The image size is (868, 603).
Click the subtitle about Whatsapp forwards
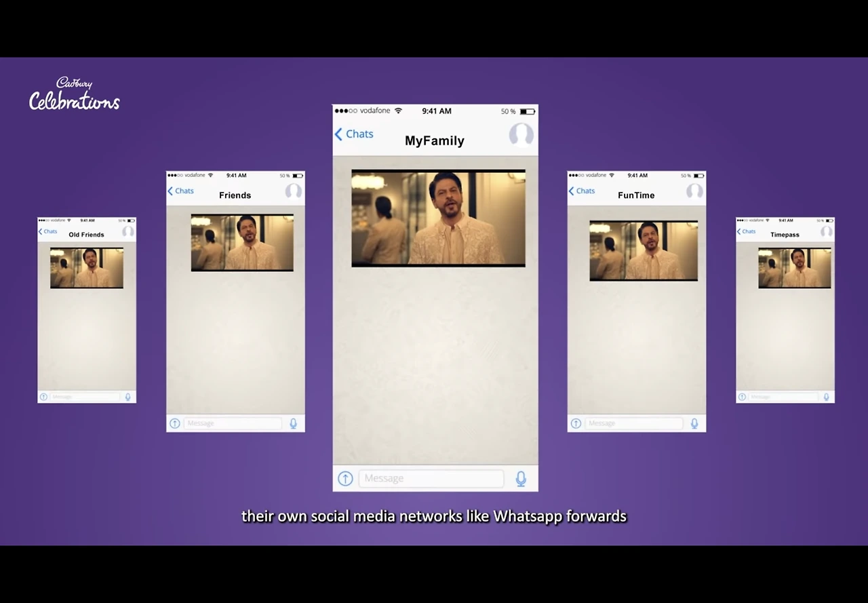click(434, 516)
